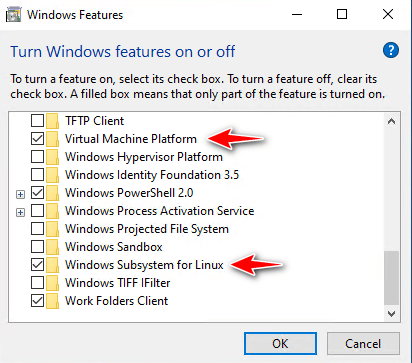Select the Windows Hypervisor Platform label
This screenshot has height=363, width=412.
coord(144,157)
